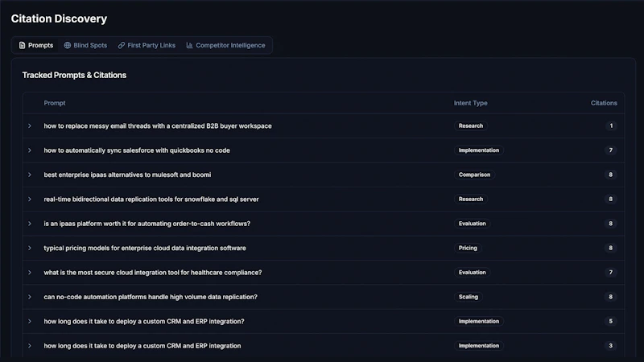The height and width of the screenshot is (362, 644).
Task: Expand the snowflake and sql server row
Action: pyautogui.click(x=30, y=199)
